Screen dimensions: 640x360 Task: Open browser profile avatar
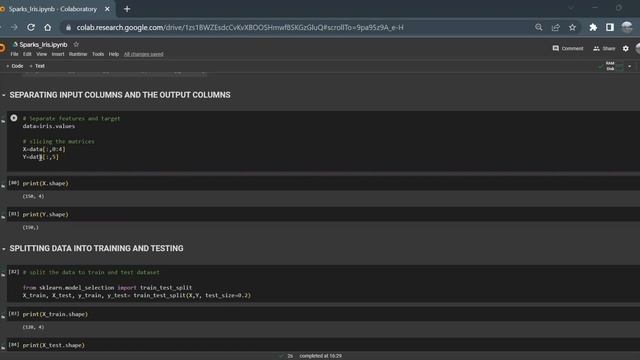coord(627,27)
